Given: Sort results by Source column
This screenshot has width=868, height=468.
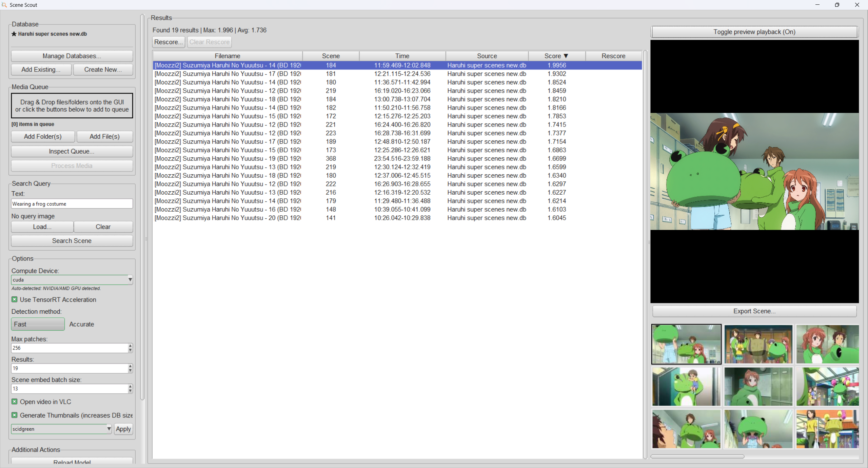Looking at the screenshot, I should point(487,56).
